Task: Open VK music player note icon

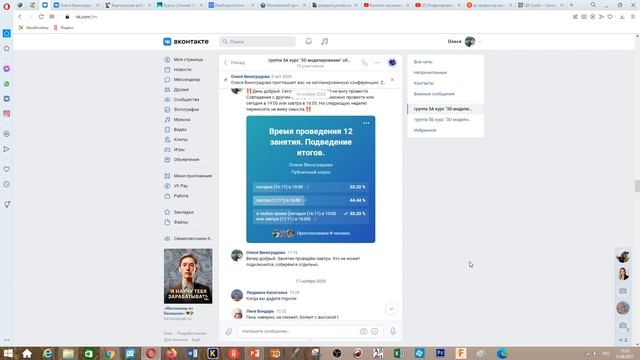Action: click(x=324, y=41)
